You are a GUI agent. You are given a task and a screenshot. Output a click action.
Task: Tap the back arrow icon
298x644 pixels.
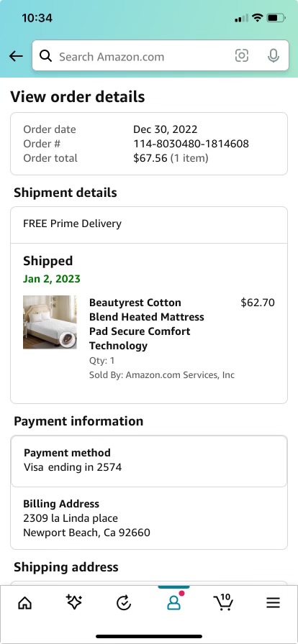coord(16,56)
